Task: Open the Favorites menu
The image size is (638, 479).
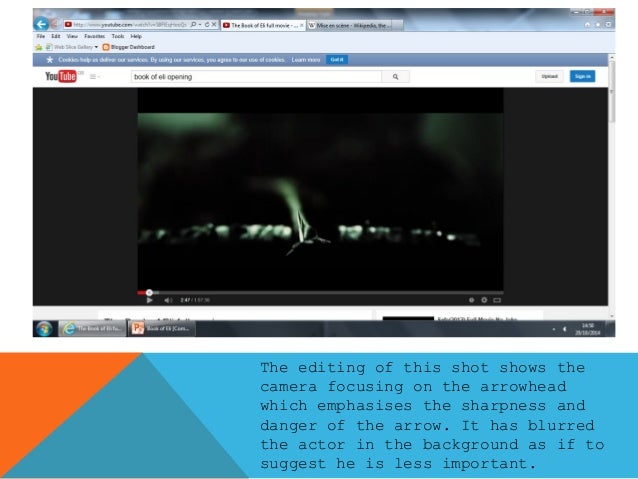Action: (94, 36)
